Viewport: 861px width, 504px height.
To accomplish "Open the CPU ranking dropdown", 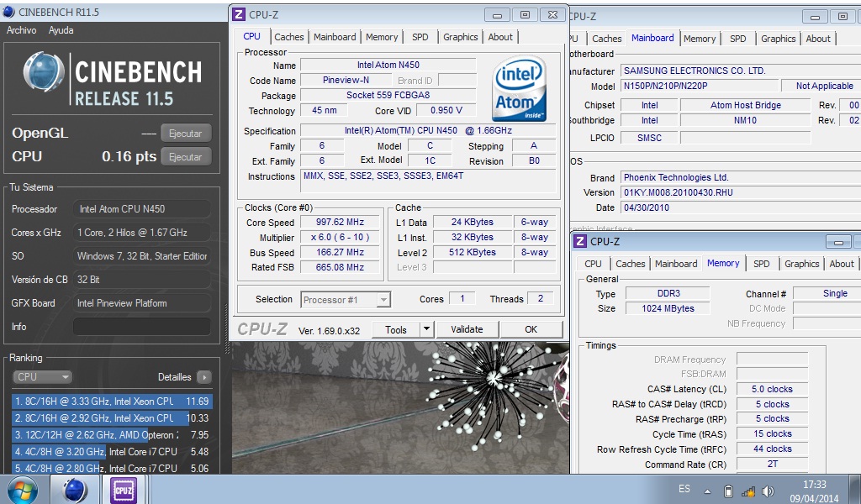I will tap(42, 377).
